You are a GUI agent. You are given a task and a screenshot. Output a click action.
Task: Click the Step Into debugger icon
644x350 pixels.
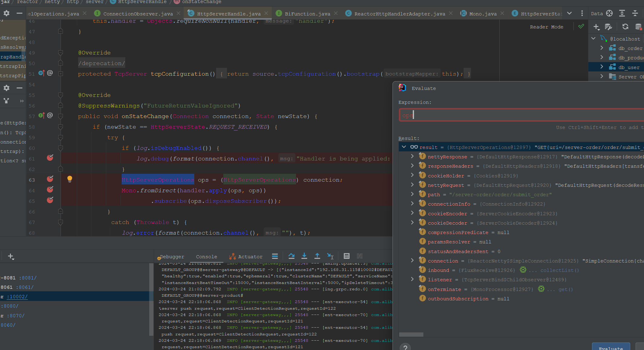(304, 256)
